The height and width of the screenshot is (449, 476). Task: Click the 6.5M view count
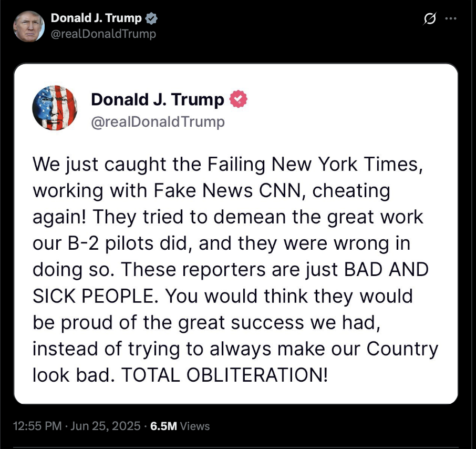pyautogui.click(x=163, y=426)
